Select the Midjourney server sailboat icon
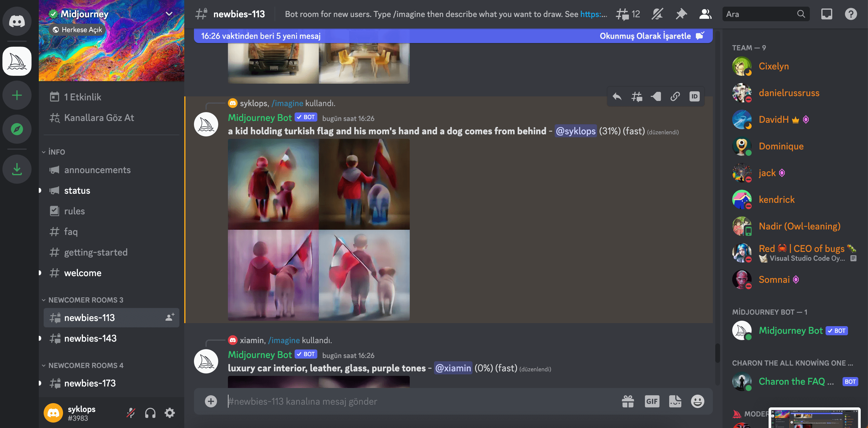The height and width of the screenshot is (428, 868). coord(17,61)
